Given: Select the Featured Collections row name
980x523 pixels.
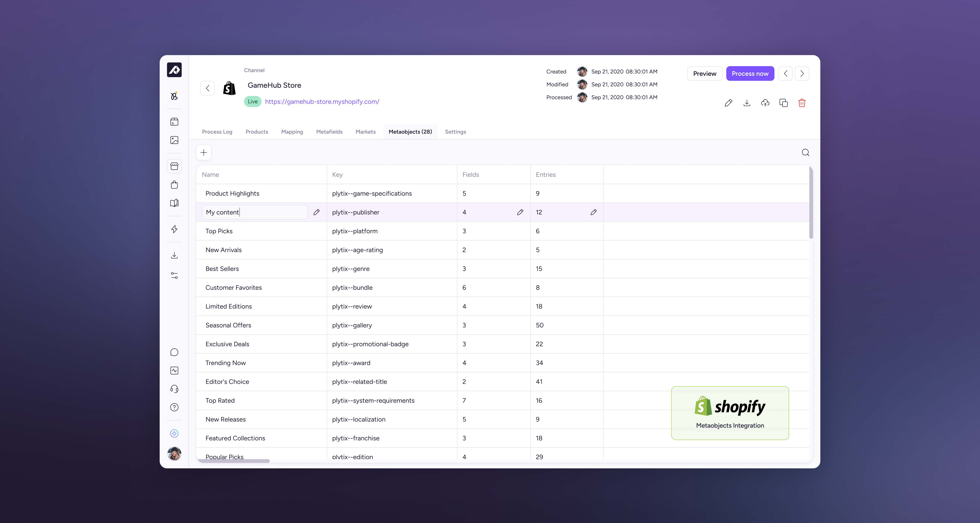Looking at the screenshot, I should point(235,438).
